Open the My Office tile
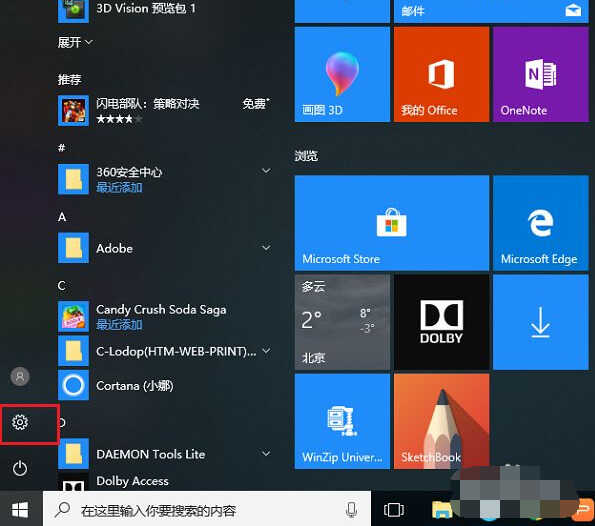 (x=441, y=74)
